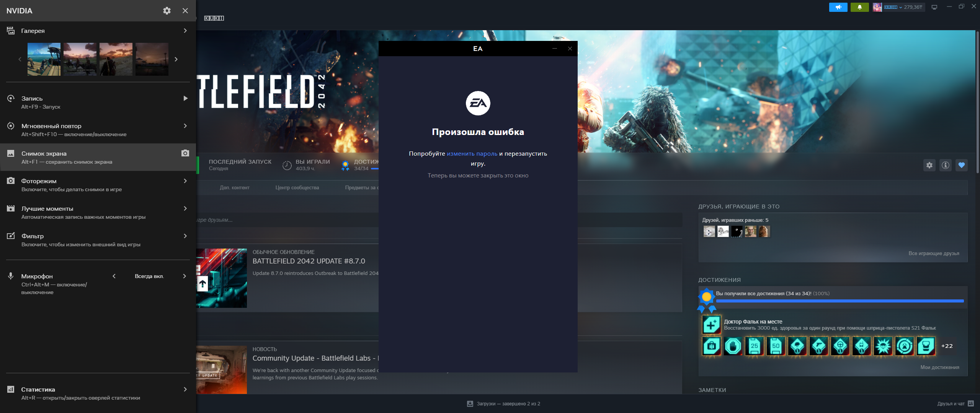Open Загрузки download status
This screenshot has height=413, width=980.
pyautogui.click(x=504, y=404)
